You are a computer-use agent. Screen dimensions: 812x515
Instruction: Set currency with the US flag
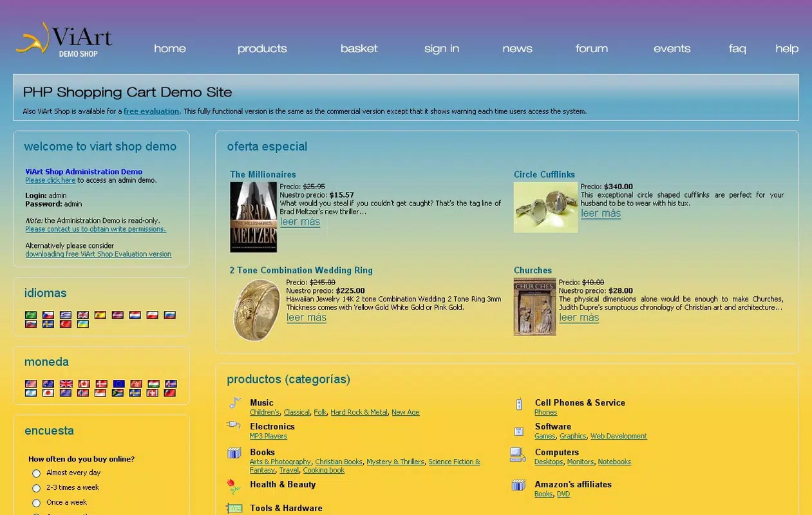[31, 384]
